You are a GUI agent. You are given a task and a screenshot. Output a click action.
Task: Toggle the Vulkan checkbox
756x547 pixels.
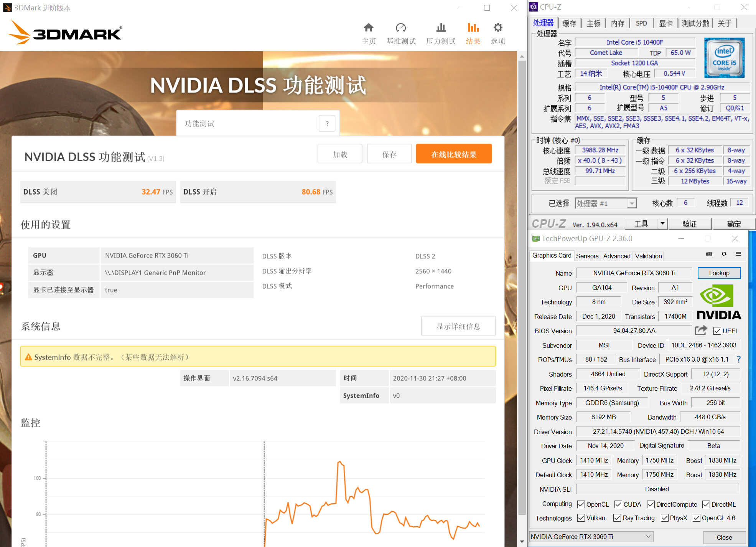point(581,518)
